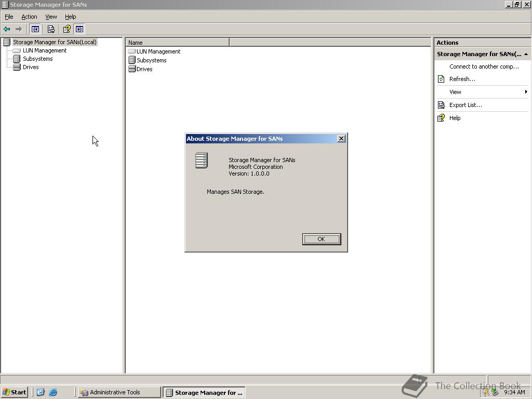The image size is (532, 399).
Task: Click the server icon in the About dialog
Action: (202, 161)
